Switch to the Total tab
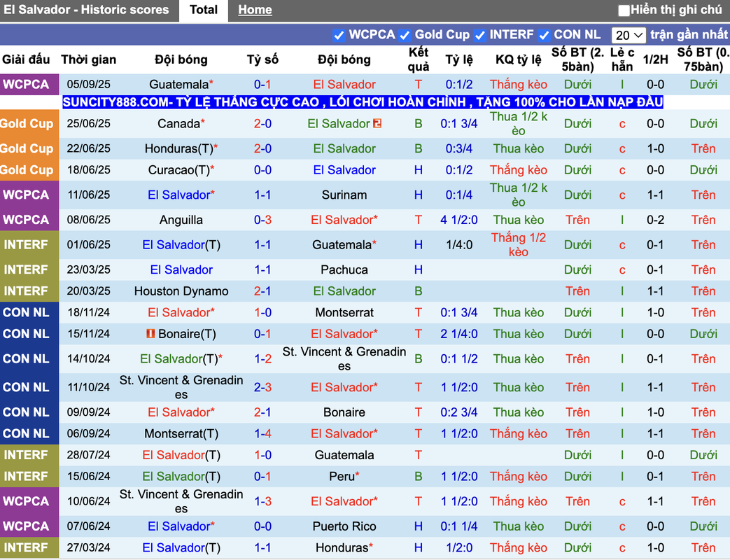730x560 pixels. tap(204, 10)
